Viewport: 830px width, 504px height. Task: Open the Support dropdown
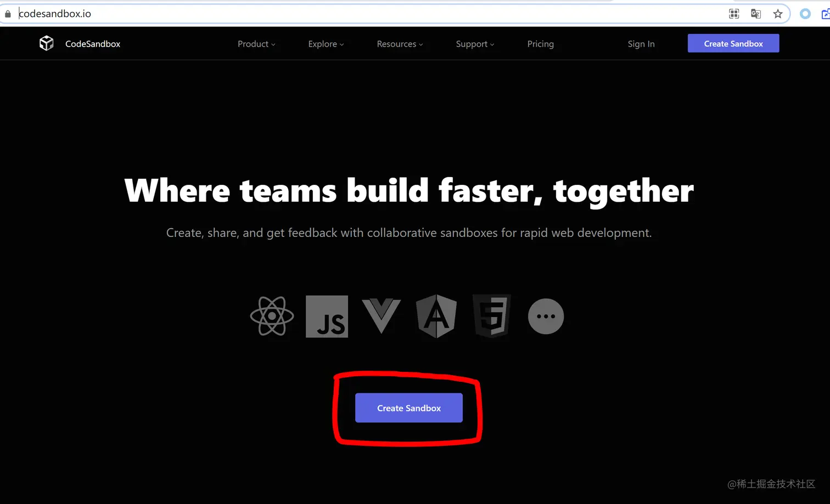(475, 44)
